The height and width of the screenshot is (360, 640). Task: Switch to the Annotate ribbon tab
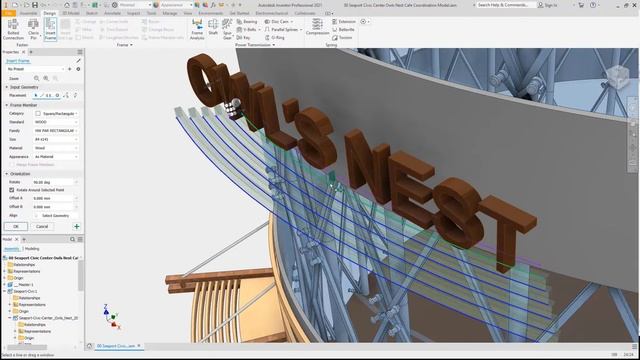(x=112, y=13)
